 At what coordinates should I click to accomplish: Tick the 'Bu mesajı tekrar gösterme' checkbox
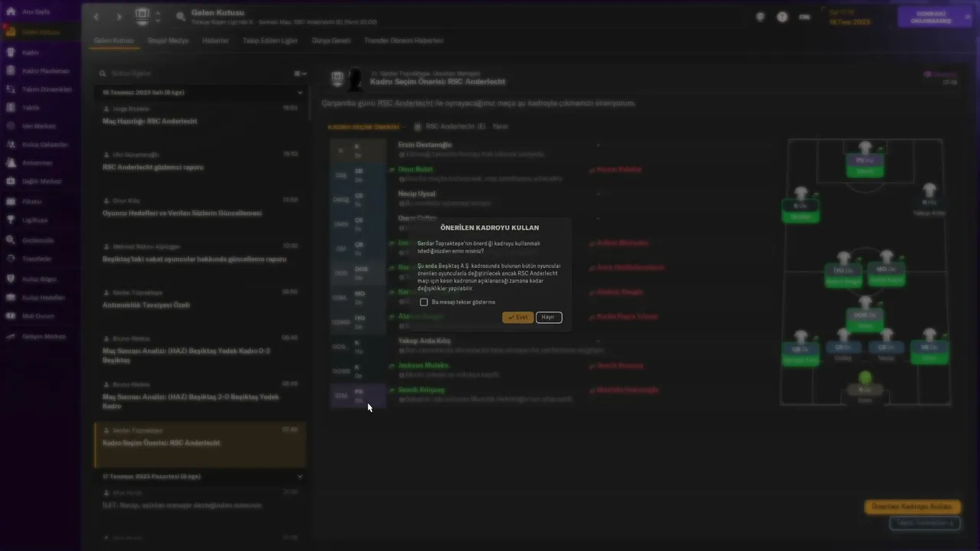[423, 302]
